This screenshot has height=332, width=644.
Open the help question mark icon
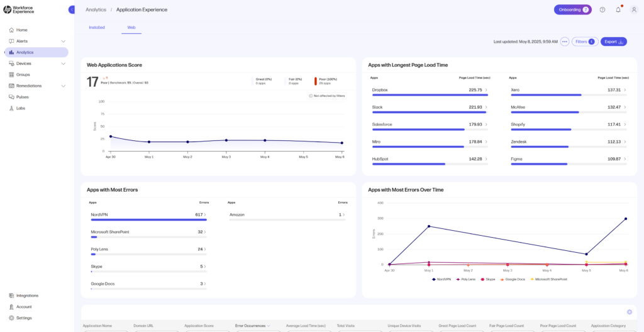click(x=602, y=9)
